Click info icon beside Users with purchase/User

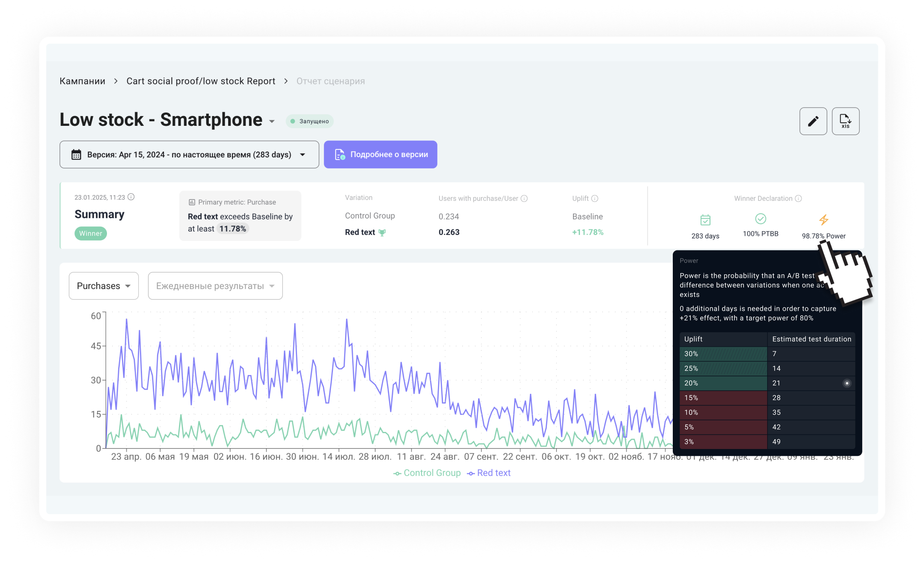pyautogui.click(x=524, y=199)
